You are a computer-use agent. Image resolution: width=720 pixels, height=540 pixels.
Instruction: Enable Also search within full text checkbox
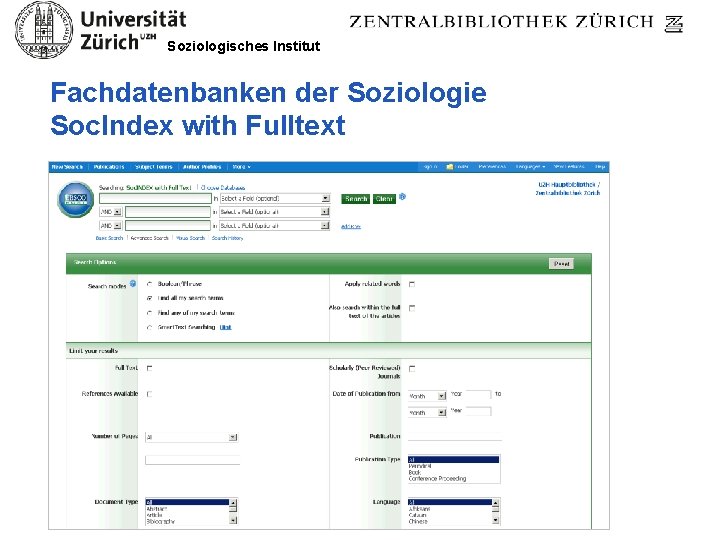point(412,308)
